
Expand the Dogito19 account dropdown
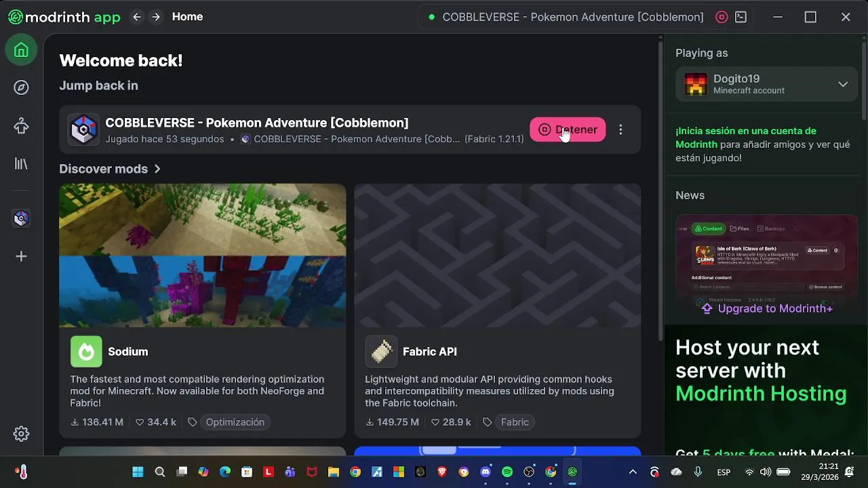click(843, 85)
